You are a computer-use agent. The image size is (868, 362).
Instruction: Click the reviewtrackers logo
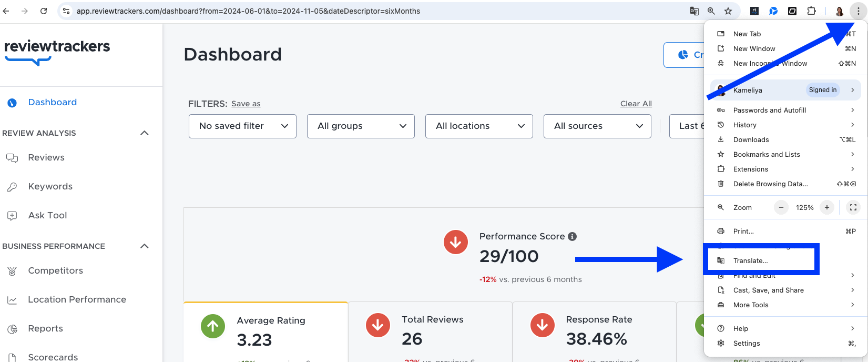pos(57,52)
